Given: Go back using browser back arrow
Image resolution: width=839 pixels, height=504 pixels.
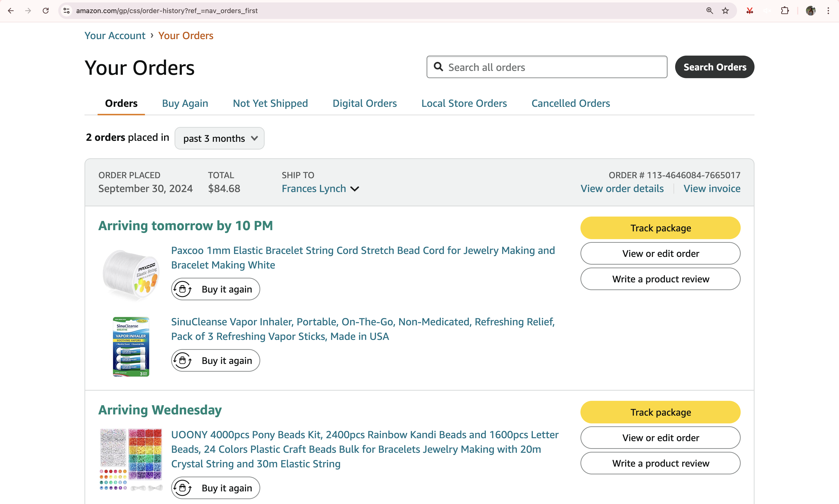Looking at the screenshot, I should tap(10, 11).
